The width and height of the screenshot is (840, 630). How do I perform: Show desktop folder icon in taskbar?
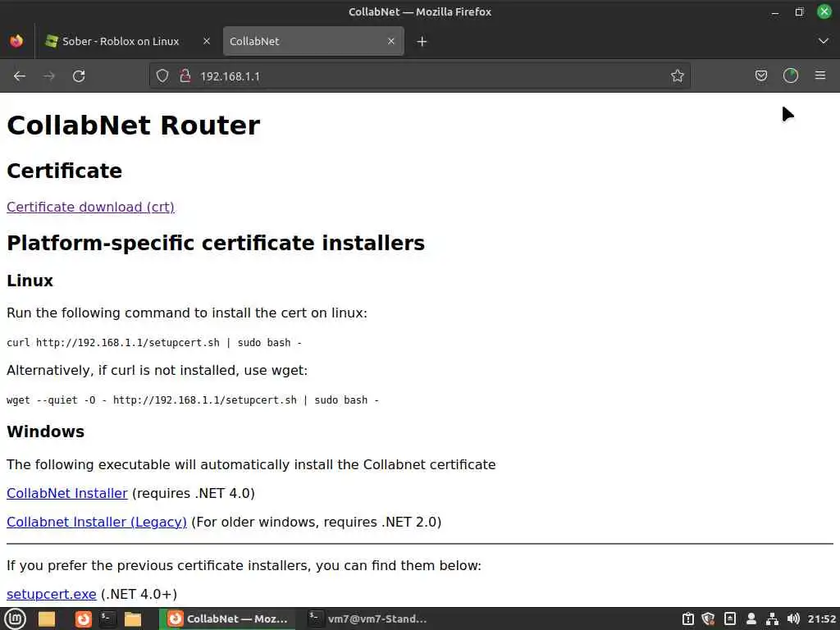47,619
